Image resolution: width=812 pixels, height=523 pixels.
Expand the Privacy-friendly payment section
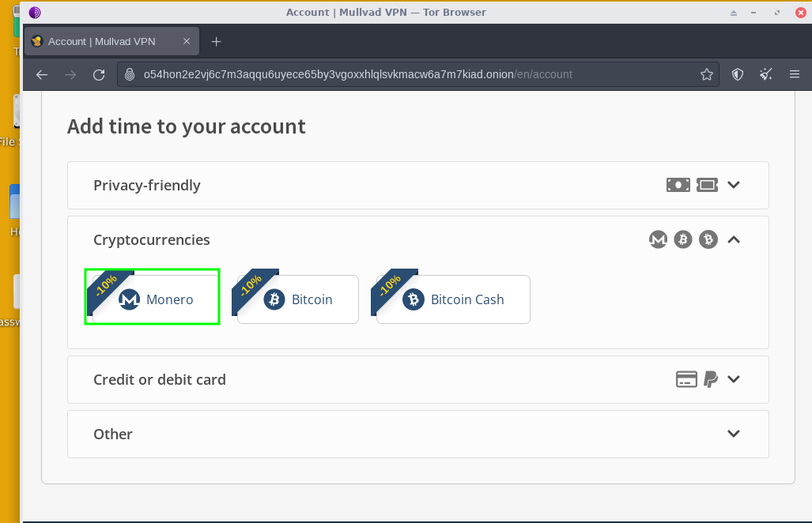click(733, 185)
